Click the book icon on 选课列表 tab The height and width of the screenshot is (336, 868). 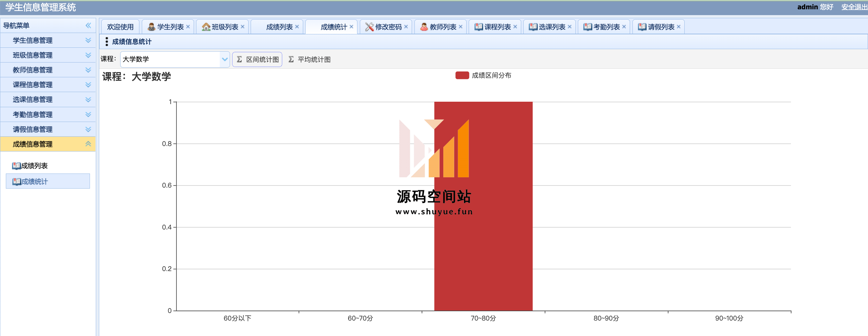coord(533,27)
